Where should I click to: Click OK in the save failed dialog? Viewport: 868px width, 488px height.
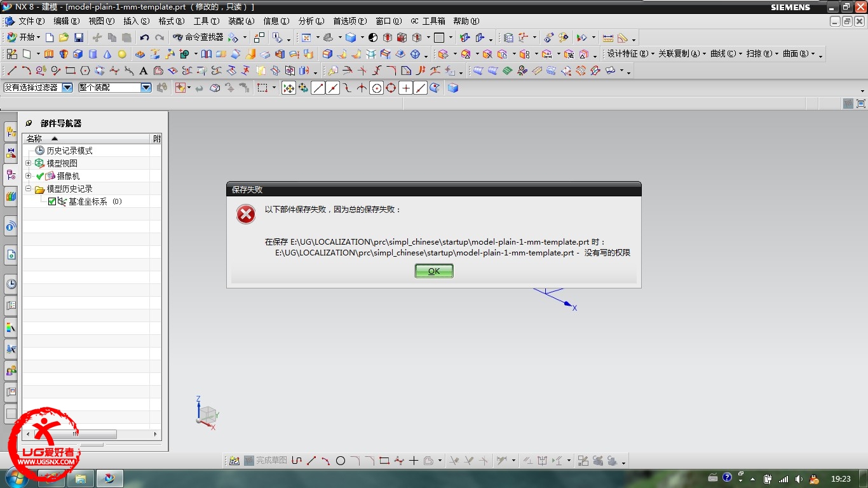(434, 271)
